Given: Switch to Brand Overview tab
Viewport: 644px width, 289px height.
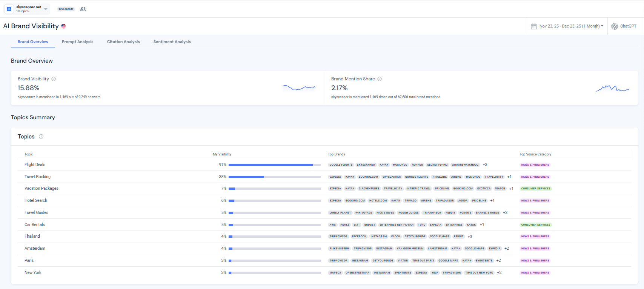Looking at the screenshot, I should point(33,42).
